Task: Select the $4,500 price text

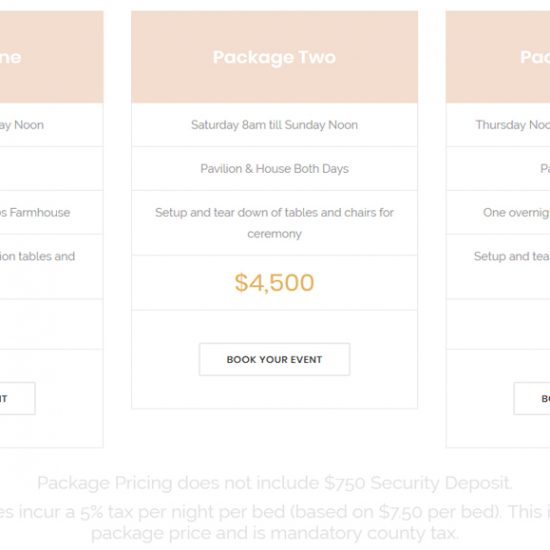Action: pyautogui.click(x=274, y=282)
